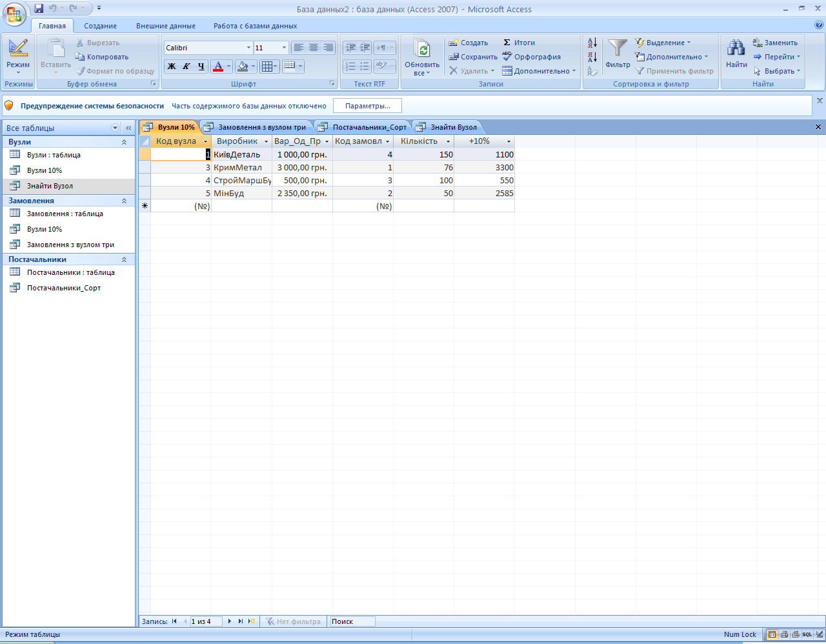The width and height of the screenshot is (826, 644).
Task: Click the Поиск search box
Action: (352, 621)
